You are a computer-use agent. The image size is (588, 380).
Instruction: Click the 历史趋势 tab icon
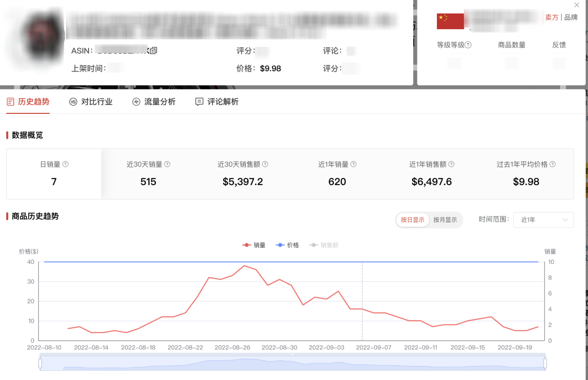[x=11, y=101]
